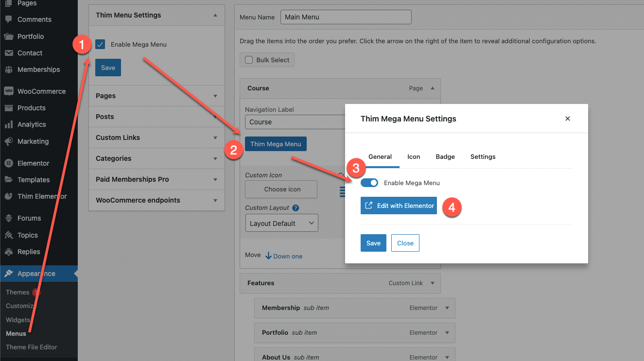
Task: Uncheck Enable Mega Menu checkbox
Action: (100, 44)
